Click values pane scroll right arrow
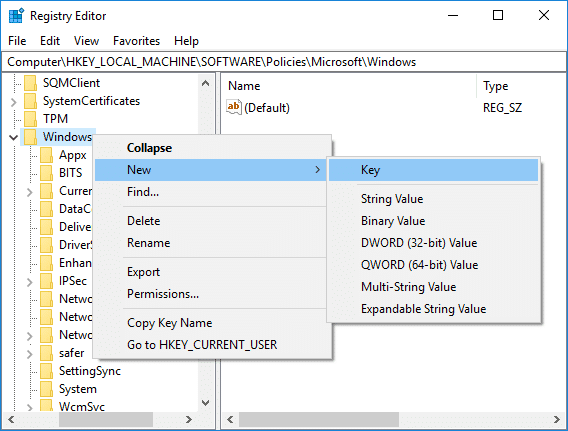This screenshot has width=568, height=431. point(557,420)
